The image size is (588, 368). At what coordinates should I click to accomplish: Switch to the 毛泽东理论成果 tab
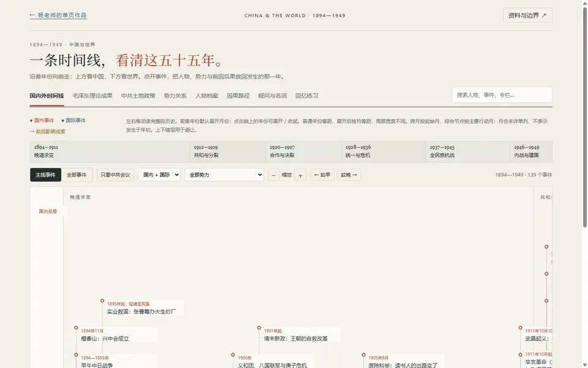(x=92, y=96)
